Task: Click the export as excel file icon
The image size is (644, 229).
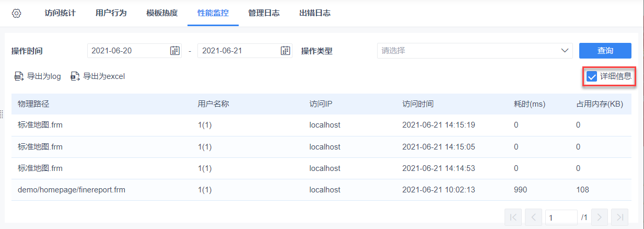Action: (x=75, y=76)
